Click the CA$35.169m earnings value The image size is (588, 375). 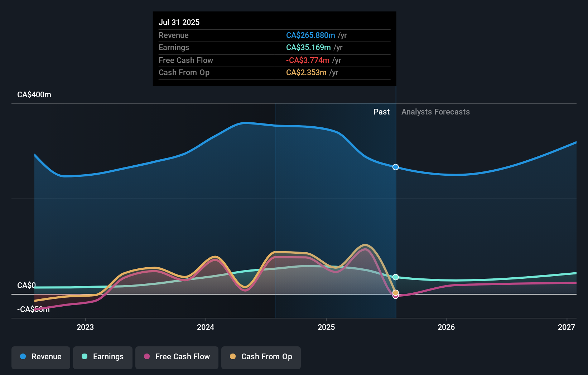pos(308,48)
